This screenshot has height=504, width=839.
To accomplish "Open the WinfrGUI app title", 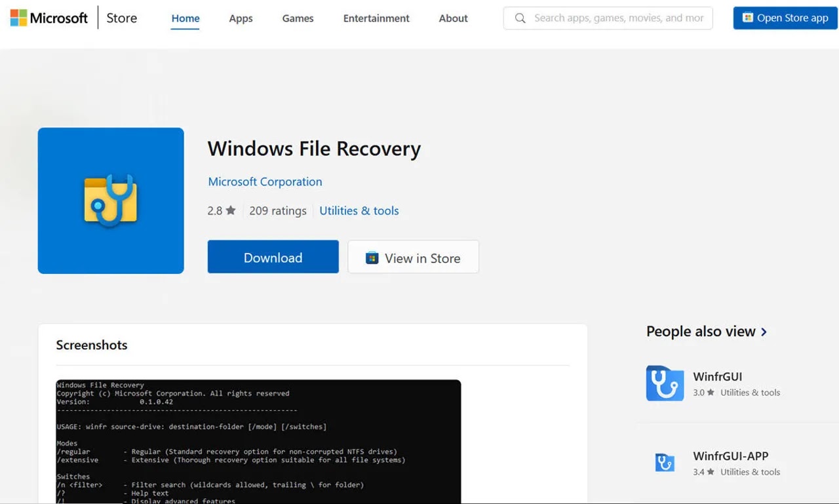I will coord(718,377).
